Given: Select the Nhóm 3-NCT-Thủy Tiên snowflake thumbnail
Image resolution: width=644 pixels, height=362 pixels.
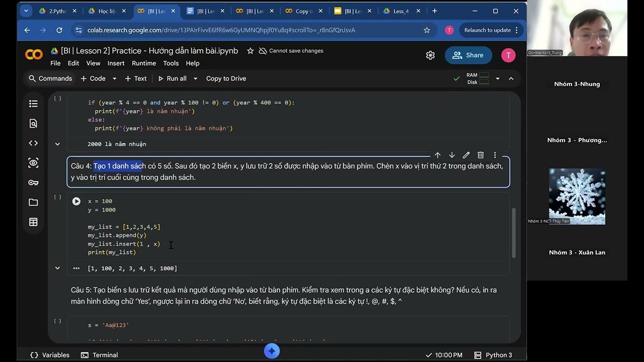Looking at the screenshot, I should (x=577, y=196).
